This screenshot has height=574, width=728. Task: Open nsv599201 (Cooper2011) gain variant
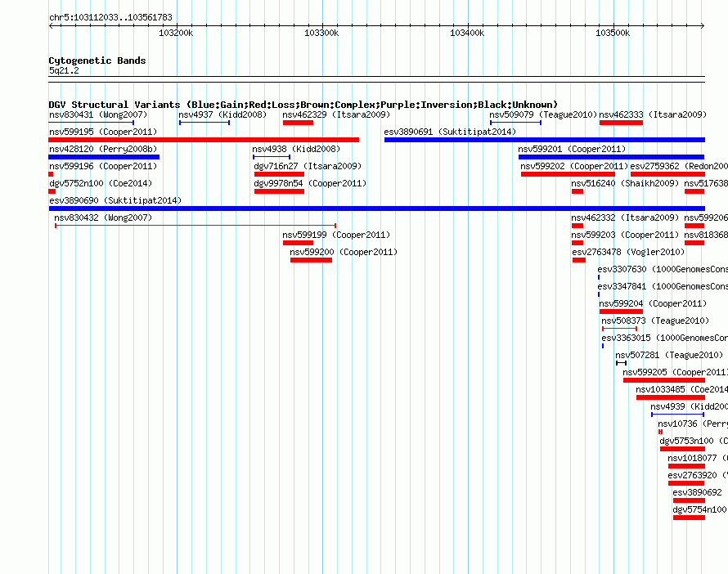coord(612,157)
